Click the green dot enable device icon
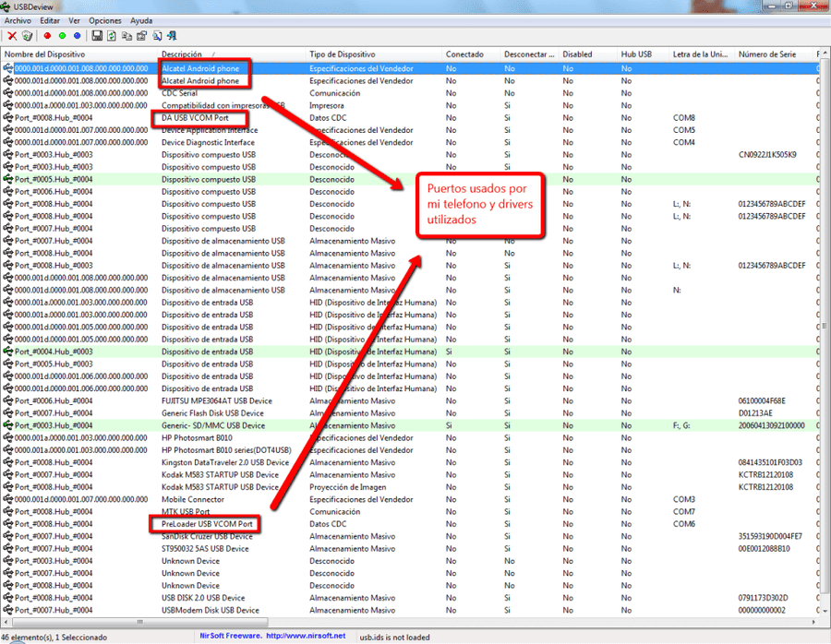Image resolution: width=831 pixels, height=644 pixels. pos(62,36)
